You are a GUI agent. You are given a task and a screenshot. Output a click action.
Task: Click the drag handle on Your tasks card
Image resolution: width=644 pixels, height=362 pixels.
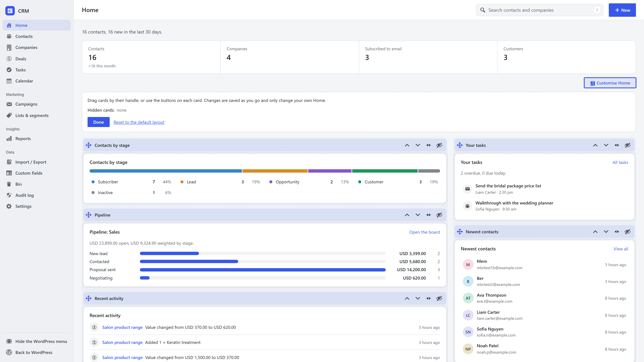coord(460,145)
